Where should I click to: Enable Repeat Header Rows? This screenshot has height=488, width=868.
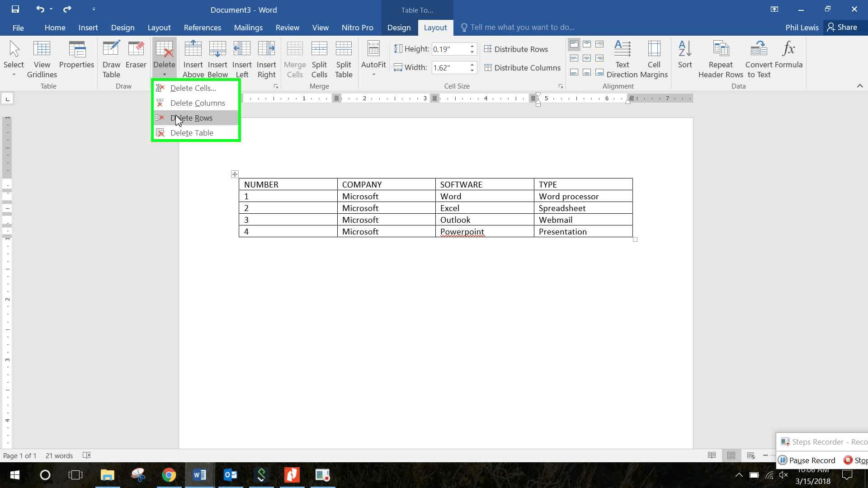(720, 58)
